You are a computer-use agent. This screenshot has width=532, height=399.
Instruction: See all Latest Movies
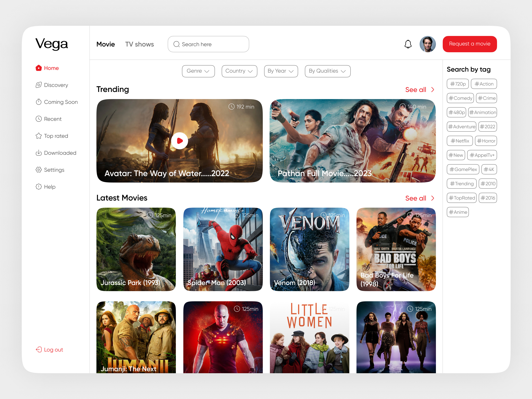pos(420,198)
